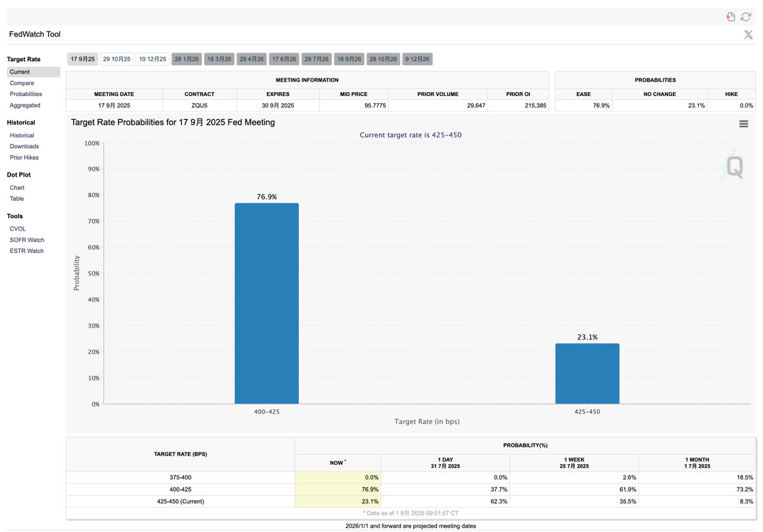This screenshot has width=763, height=532.
Task: Click the FedWatch Tool page title
Action: click(x=35, y=34)
